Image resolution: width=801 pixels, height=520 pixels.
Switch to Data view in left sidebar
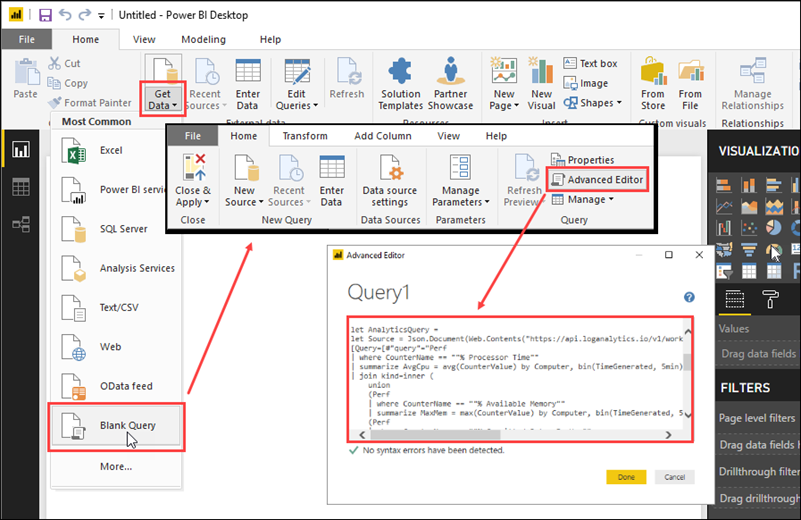tap(21, 187)
